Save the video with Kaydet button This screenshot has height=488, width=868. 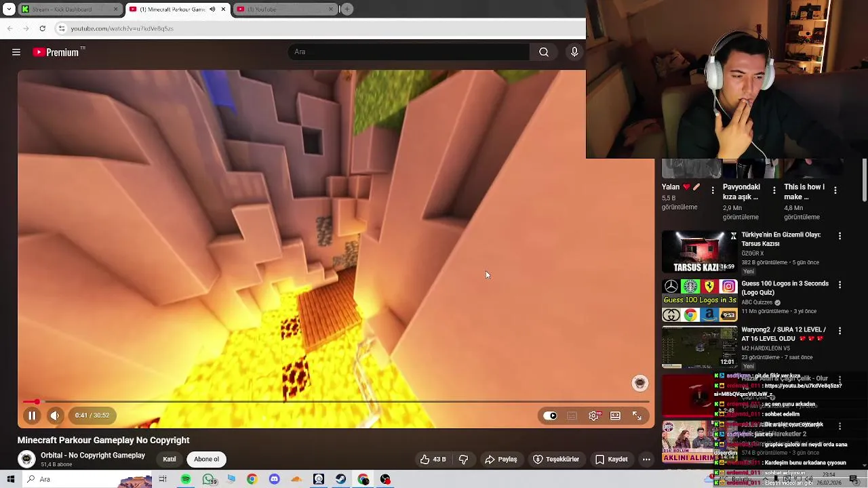click(612, 459)
